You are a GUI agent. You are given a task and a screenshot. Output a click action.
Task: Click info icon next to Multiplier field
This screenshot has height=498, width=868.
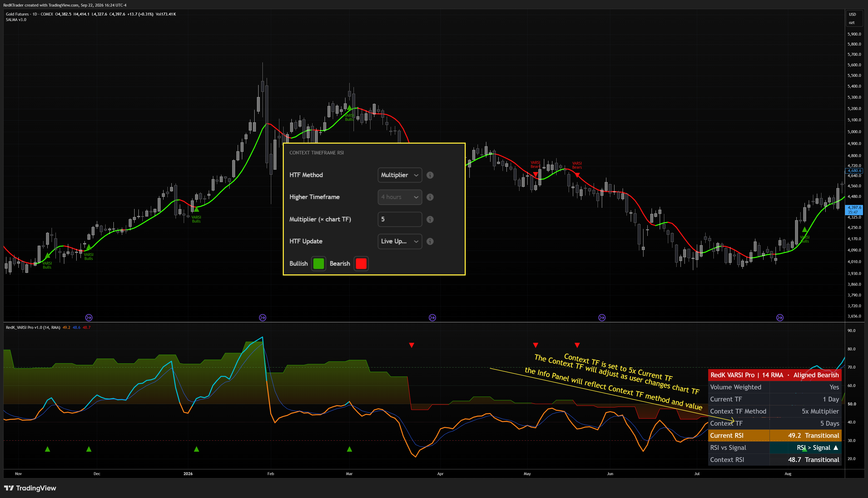[x=430, y=219]
